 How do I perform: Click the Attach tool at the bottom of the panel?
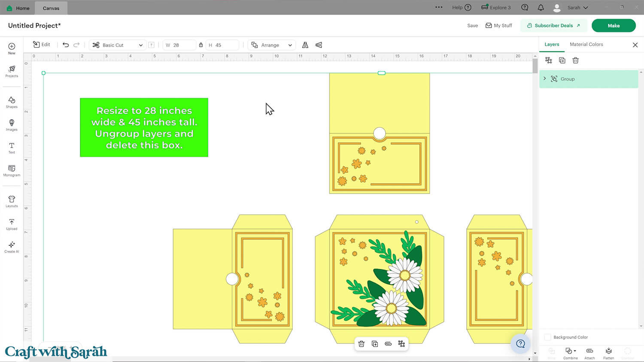[589, 353]
